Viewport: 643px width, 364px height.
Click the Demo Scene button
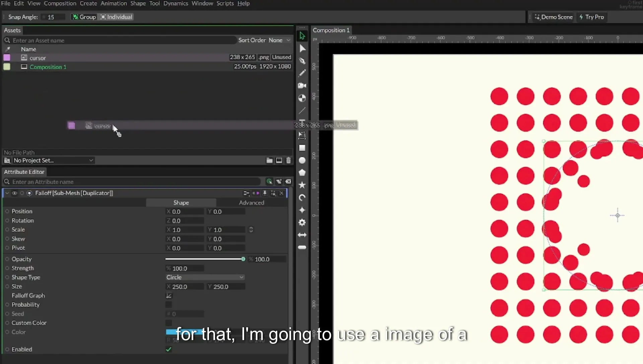(553, 17)
